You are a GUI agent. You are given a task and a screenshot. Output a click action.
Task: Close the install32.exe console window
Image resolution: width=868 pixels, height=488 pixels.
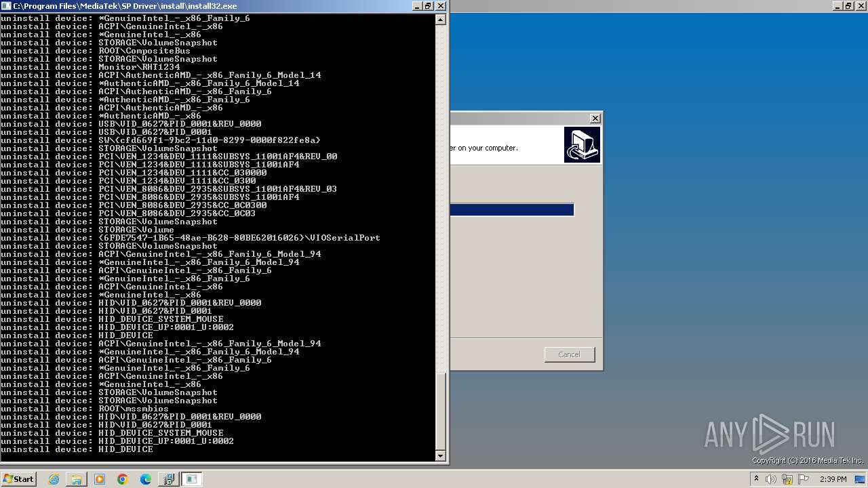coord(441,5)
